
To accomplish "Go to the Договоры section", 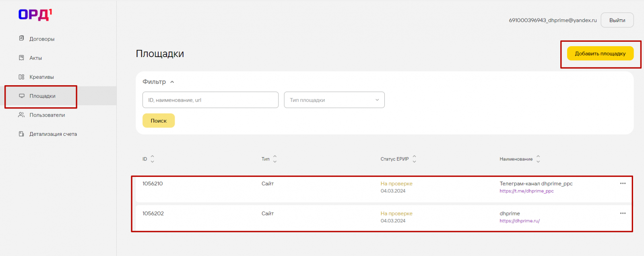I will click(x=42, y=39).
